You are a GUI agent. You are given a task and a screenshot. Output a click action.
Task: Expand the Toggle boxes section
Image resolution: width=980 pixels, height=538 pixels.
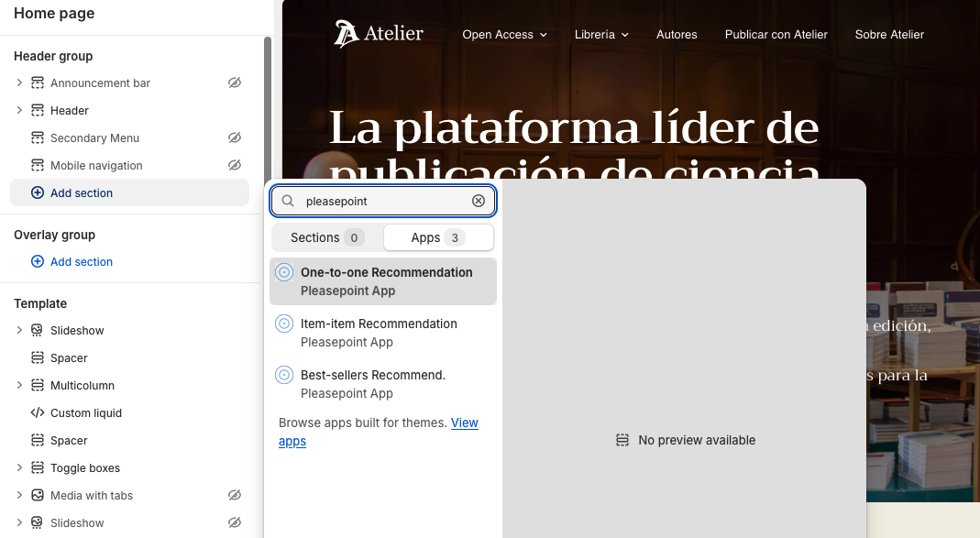pyautogui.click(x=19, y=468)
